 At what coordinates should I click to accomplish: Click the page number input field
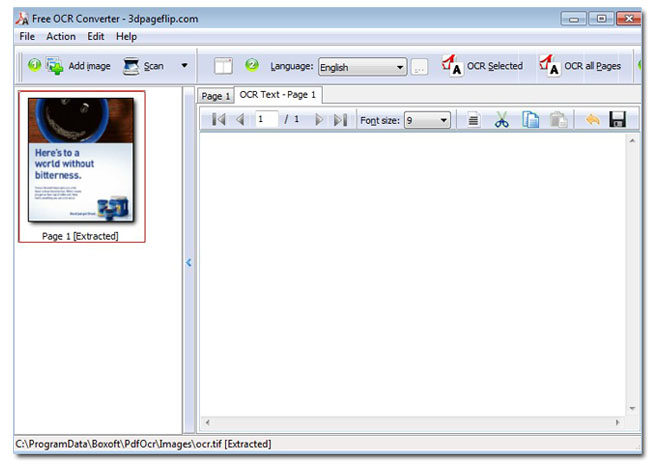click(x=267, y=119)
